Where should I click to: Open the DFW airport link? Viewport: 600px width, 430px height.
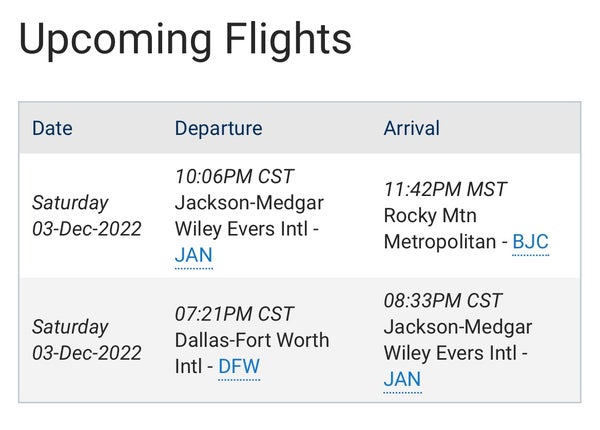tap(239, 366)
